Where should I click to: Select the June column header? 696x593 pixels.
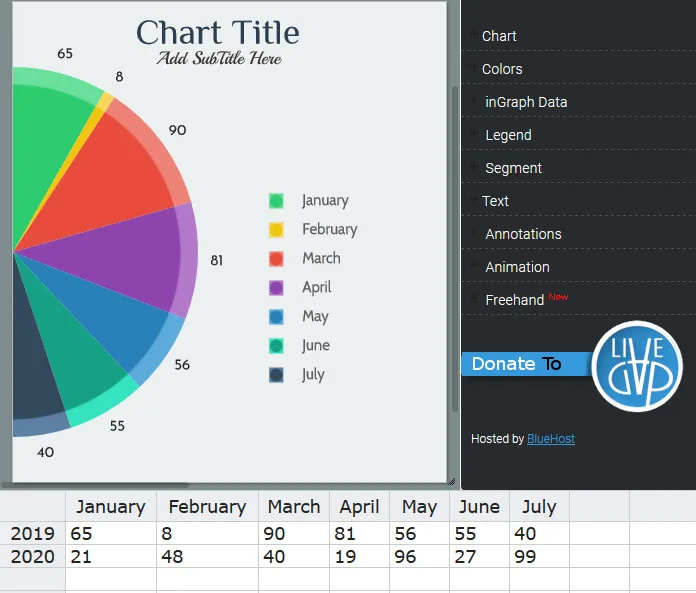tap(479, 506)
